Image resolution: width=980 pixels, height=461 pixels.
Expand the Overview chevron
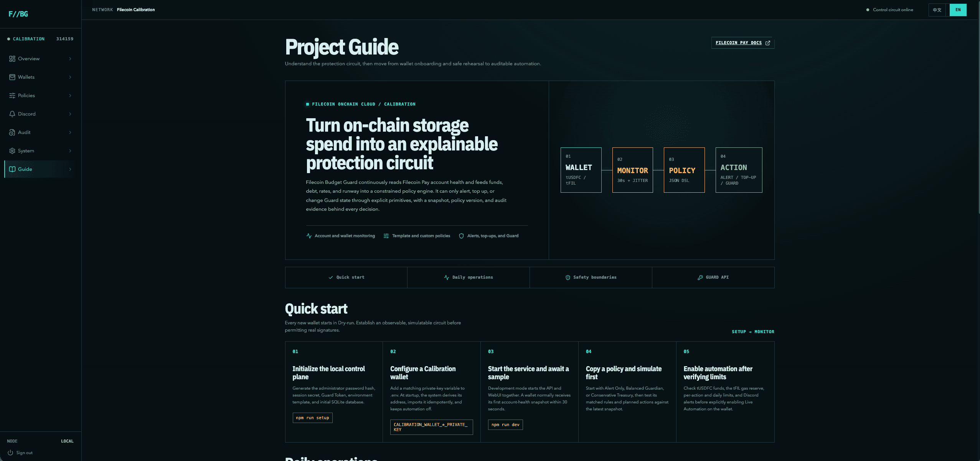point(70,59)
